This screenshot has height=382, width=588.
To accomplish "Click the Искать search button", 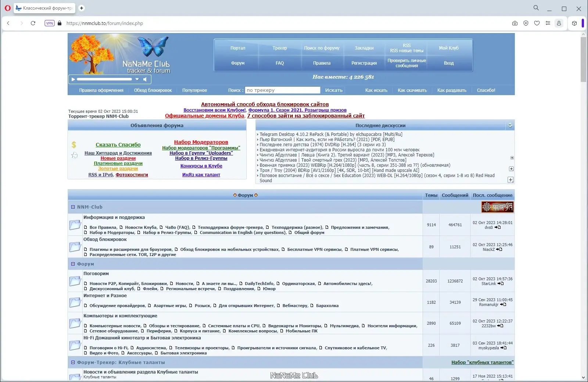I will [334, 90].
